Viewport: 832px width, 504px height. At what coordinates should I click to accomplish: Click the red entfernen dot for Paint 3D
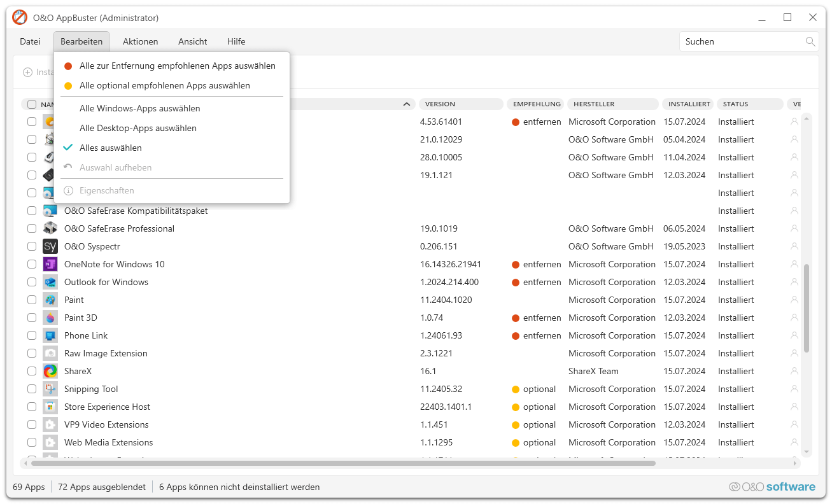tap(516, 318)
